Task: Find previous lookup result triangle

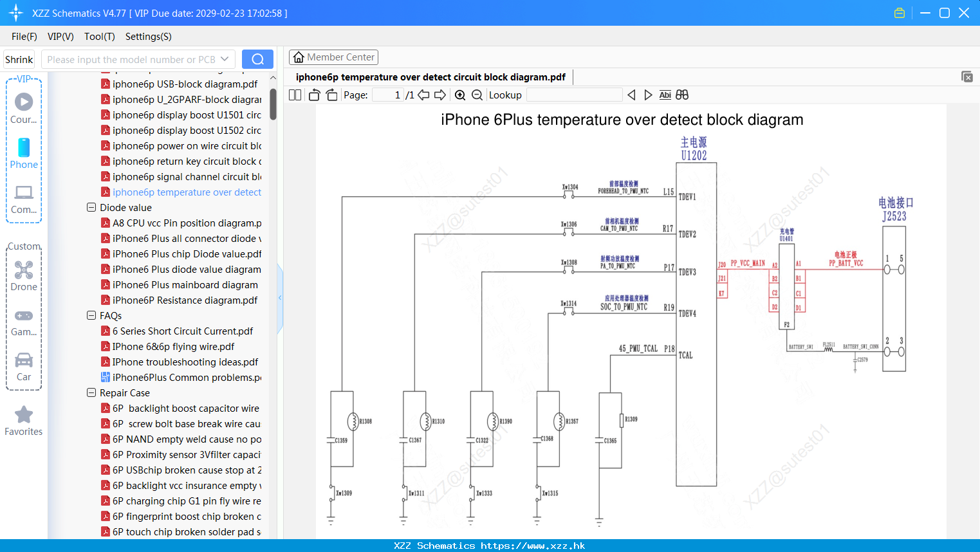Action: click(631, 95)
